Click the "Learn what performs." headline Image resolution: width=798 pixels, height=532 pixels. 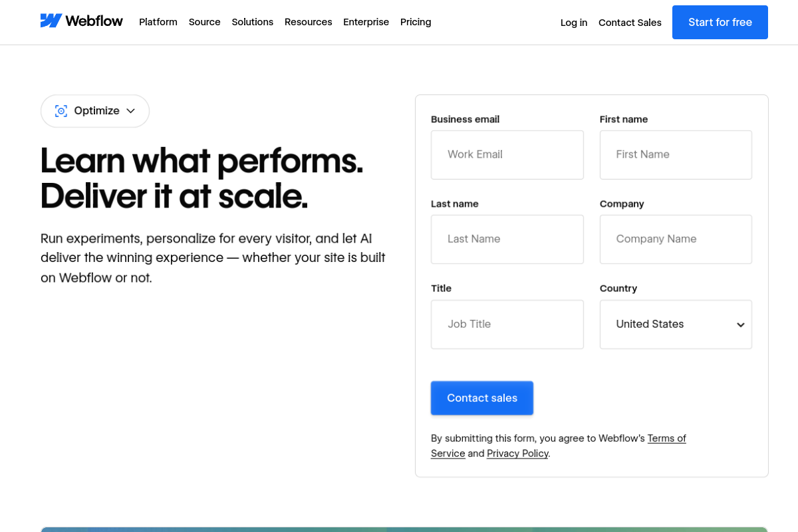pos(201,161)
